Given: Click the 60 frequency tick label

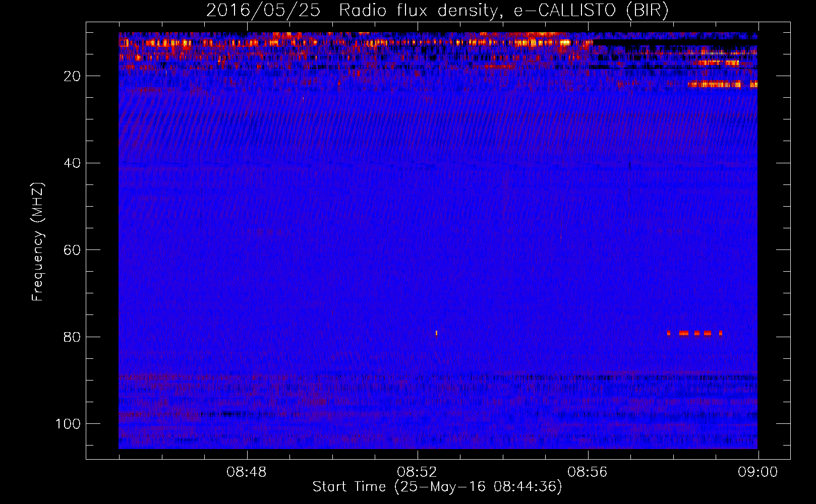Looking at the screenshot, I should [72, 250].
